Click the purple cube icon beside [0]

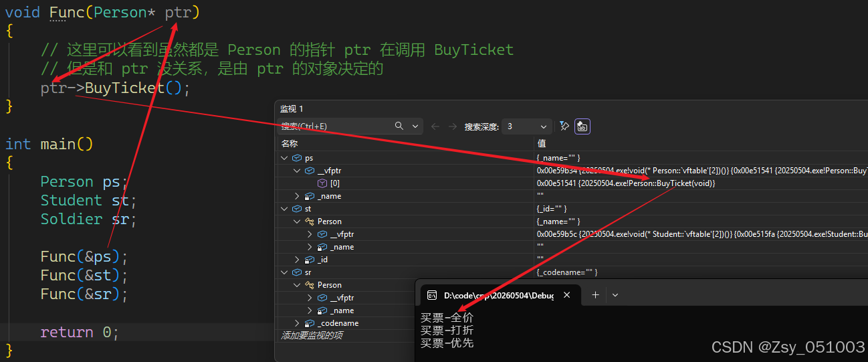[x=322, y=183]
